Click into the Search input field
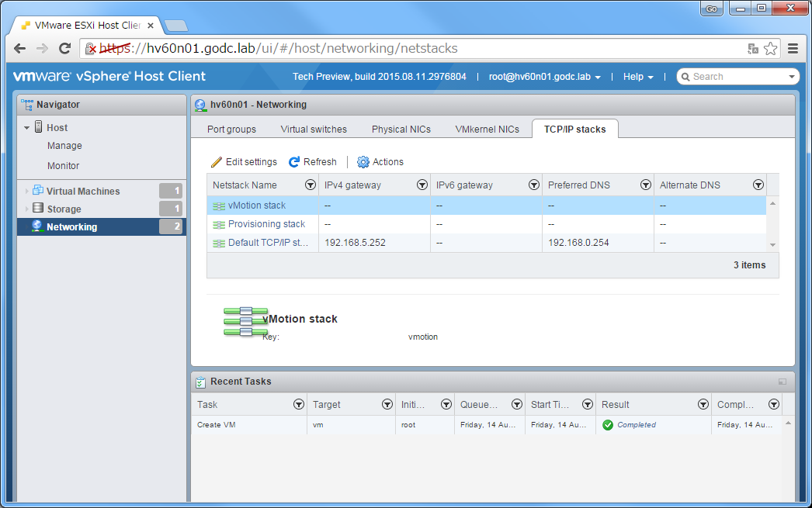Image resolution: width=812 pixels, height=508 pixels. point(737,77)
